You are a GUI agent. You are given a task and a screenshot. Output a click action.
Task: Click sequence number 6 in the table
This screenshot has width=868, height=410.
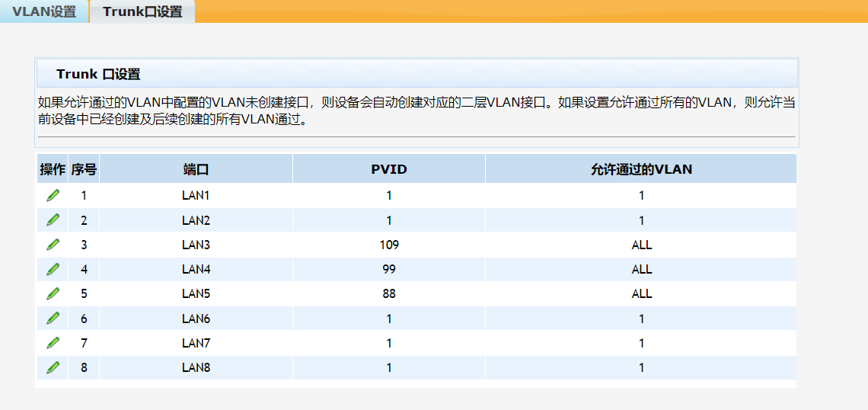[84, 319]
